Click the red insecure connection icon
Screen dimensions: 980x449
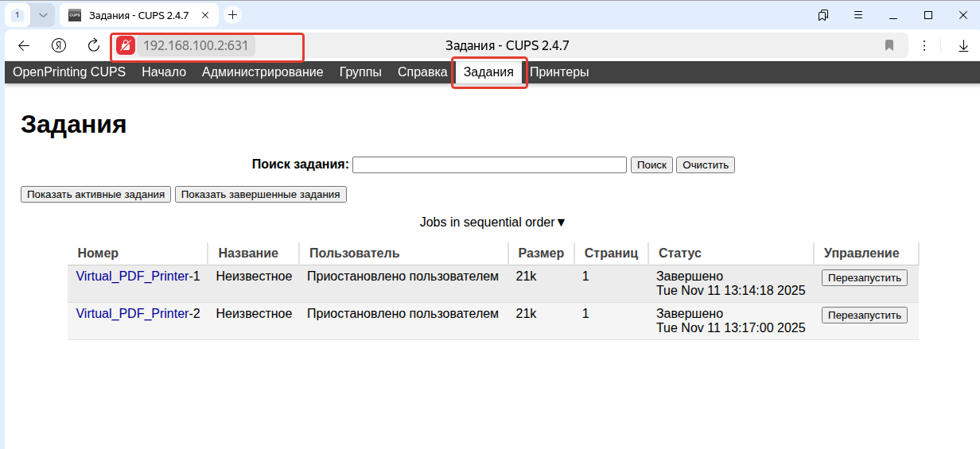(x=126, y=46)
